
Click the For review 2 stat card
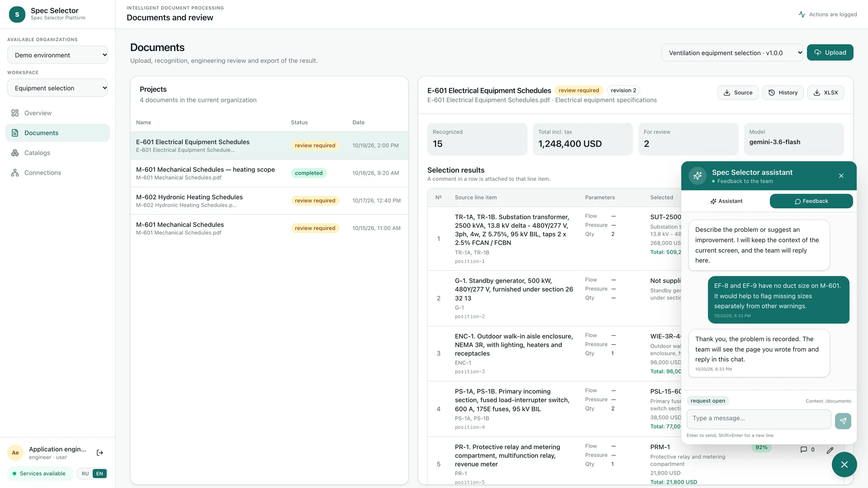coord(688,139)
